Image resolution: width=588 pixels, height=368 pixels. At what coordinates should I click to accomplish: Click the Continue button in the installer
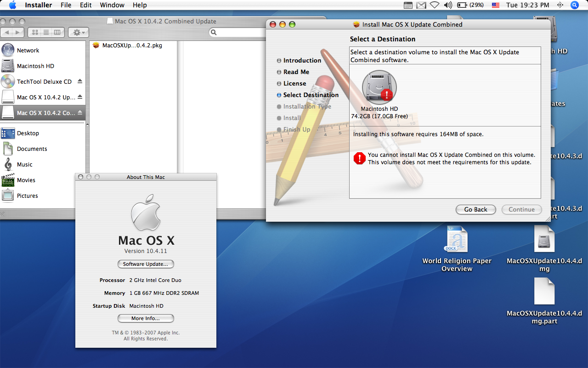(521, 209)
